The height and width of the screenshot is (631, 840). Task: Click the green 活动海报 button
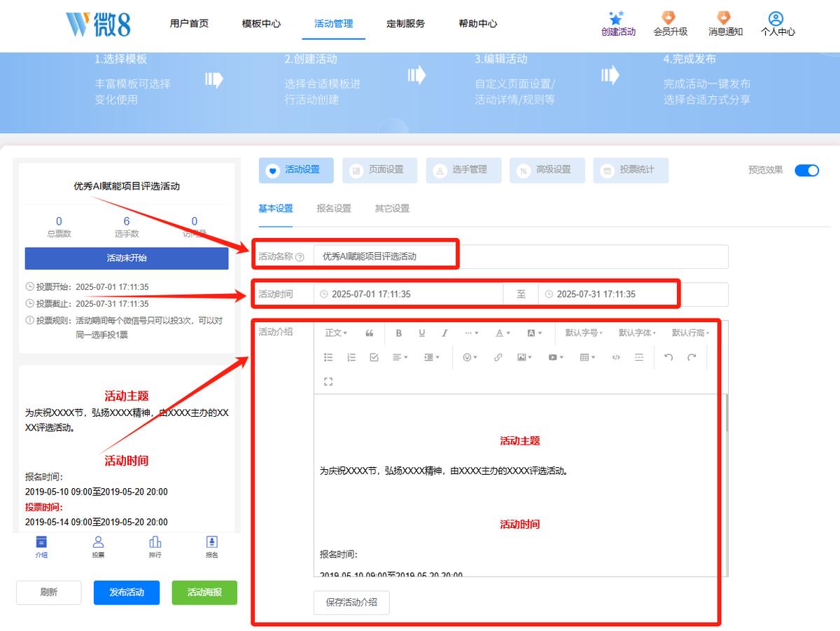pyautogui.click(x=204, y=592)
